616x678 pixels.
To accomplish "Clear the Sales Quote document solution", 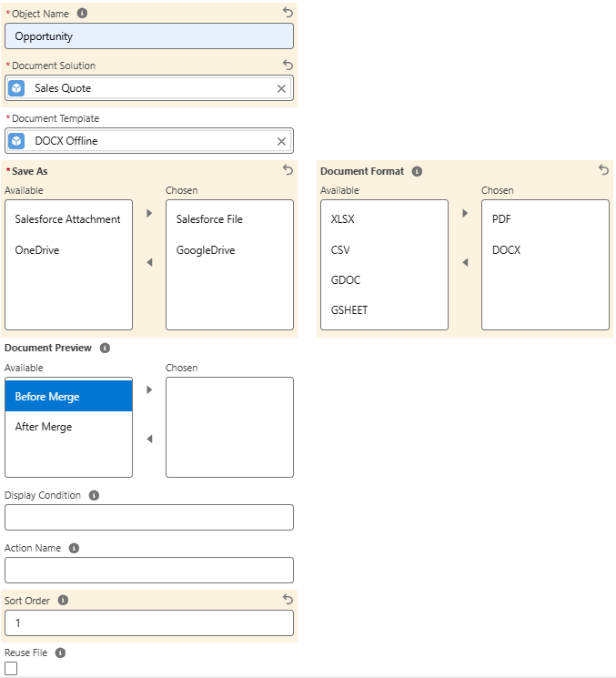I will tap(281, 88).
